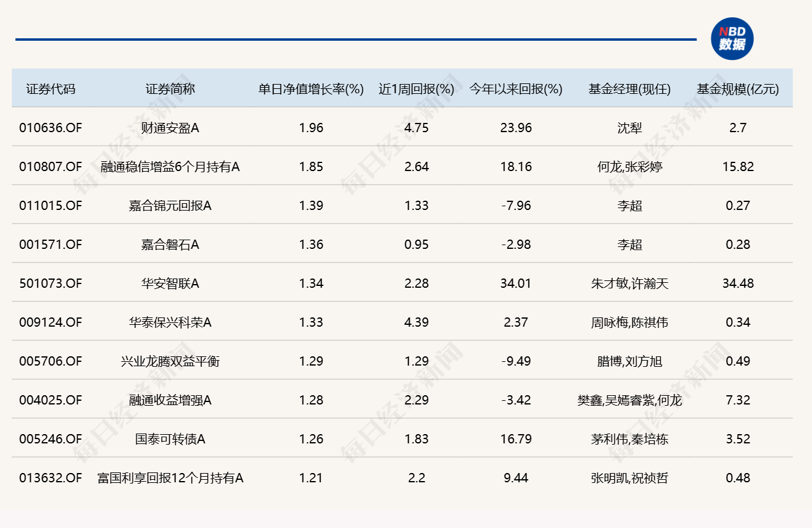
Task: Click fund code 011015.OF
Action: pyautogui.click(x=51, y=206)
